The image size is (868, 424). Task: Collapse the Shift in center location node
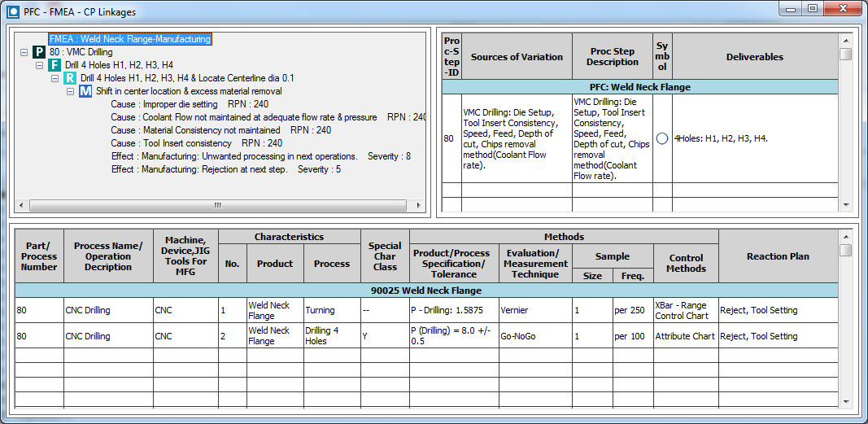click(x=71, y=92)
